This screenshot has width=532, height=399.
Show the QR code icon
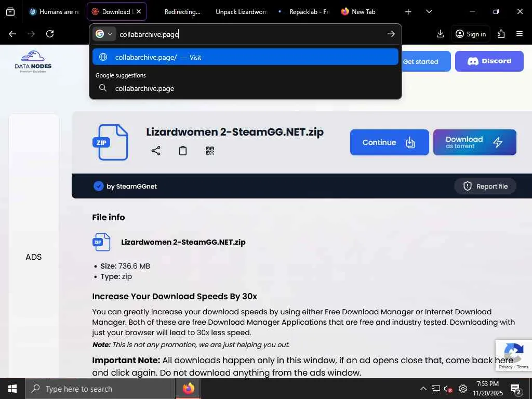click(210, 151)
